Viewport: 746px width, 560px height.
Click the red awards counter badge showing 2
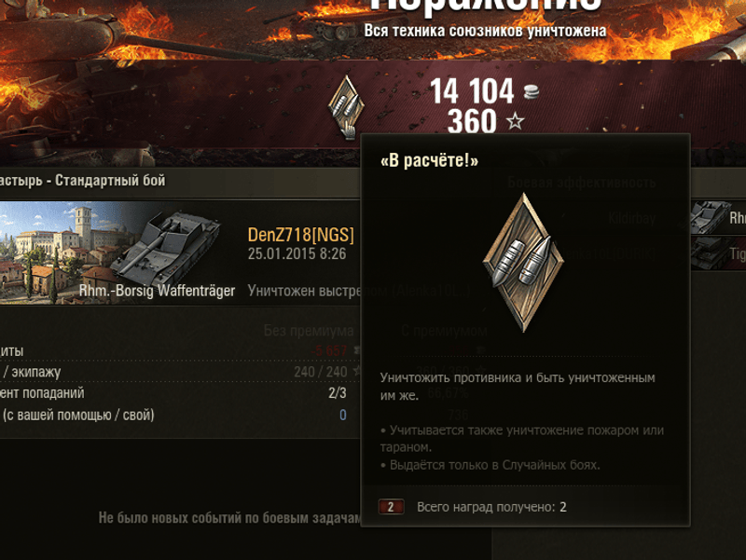[x=391, y=507]
